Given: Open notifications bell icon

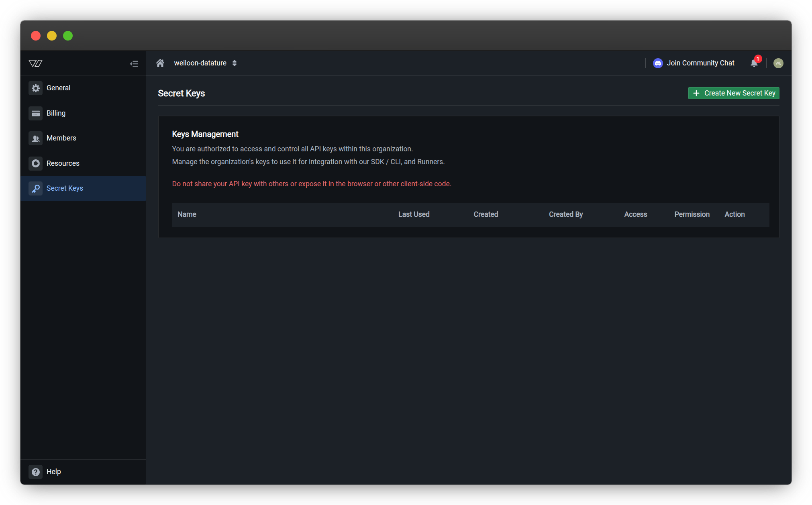Looking at the screenshot, I should [x=754, y=63].
